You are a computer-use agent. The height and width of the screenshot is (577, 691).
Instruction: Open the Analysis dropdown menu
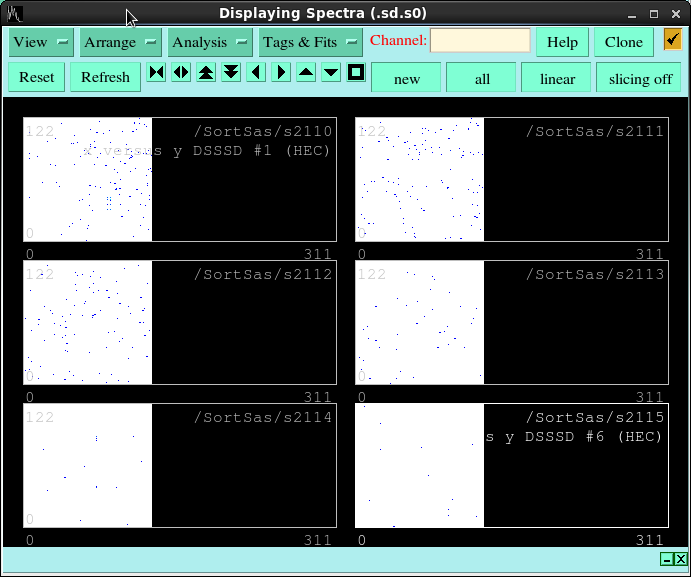point(210,42)
